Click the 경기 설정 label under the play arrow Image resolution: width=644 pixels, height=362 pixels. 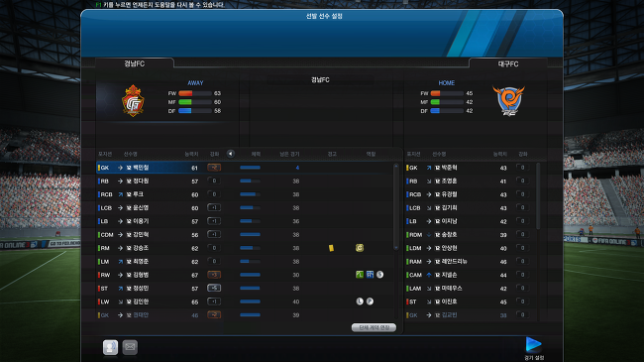point(534,358)
